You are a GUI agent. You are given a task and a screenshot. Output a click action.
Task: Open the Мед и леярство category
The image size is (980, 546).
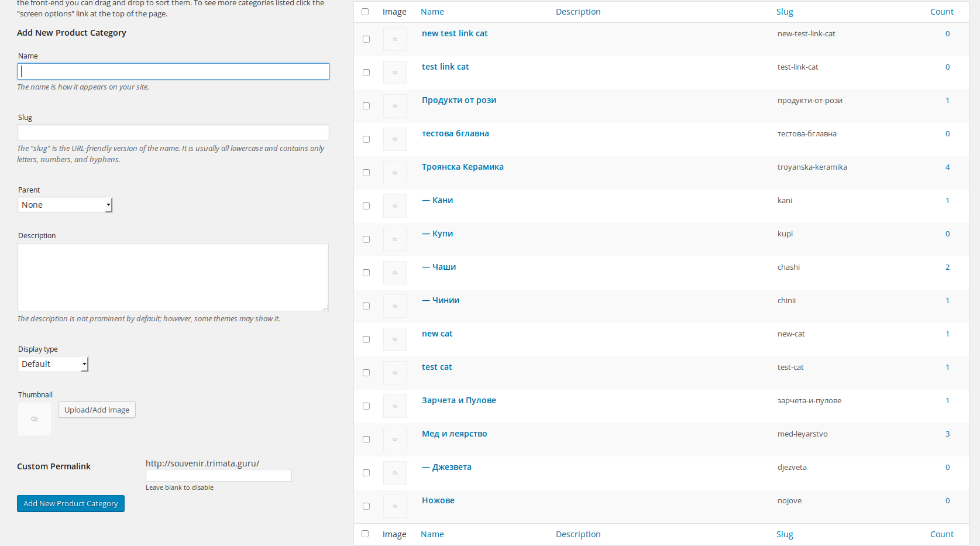pyautogui.click(x=455, y=434)
